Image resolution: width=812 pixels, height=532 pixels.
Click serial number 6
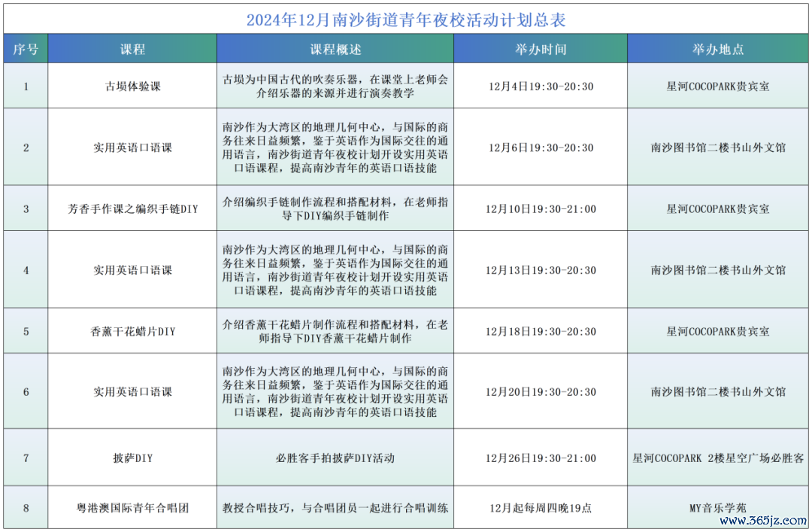(26, 391)
